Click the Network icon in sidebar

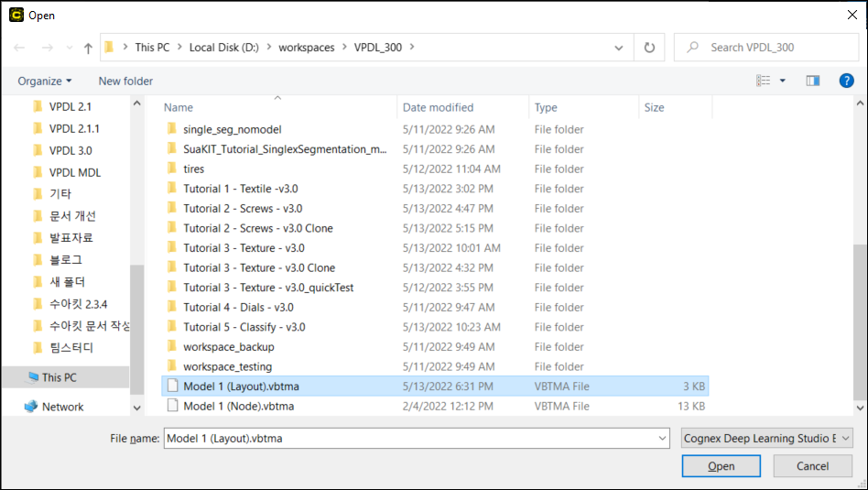point(30,407)
